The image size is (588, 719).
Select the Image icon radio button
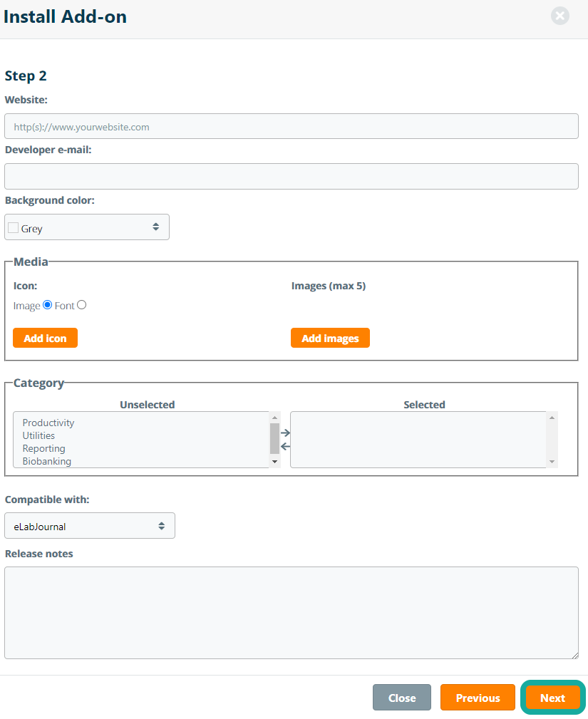click(x=48, y=305)
